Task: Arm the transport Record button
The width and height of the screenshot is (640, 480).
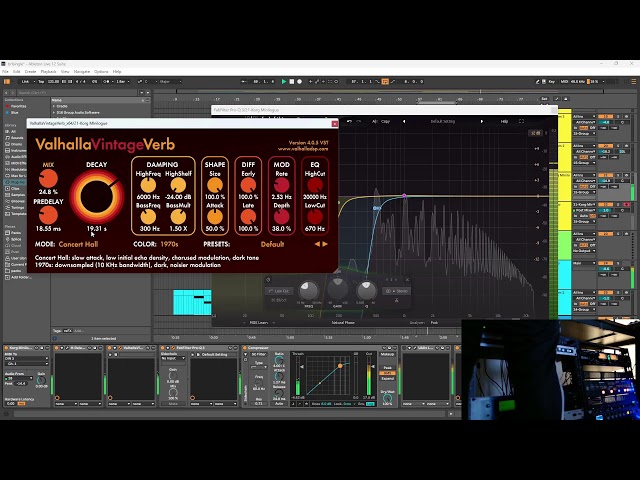Action: coord(299,82)
